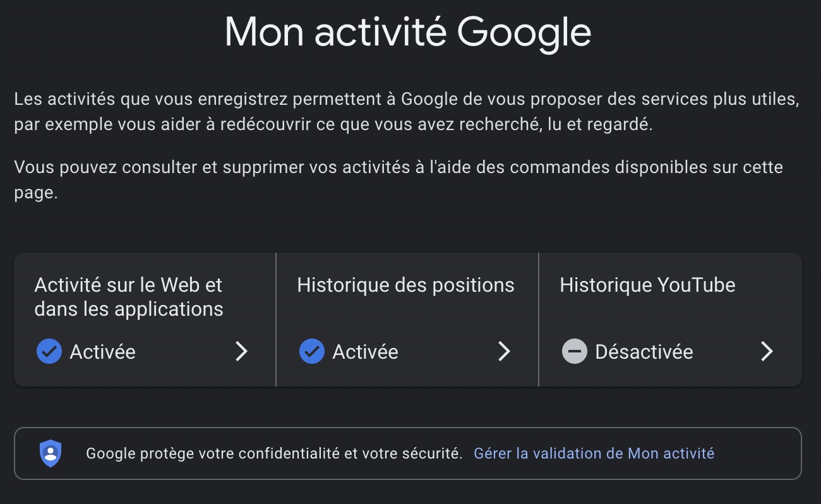The height and width of the screenshot is (504, 821).
Task: Click the 'Google protège votre confidentialité' text
Action: [x=274, y=453]
